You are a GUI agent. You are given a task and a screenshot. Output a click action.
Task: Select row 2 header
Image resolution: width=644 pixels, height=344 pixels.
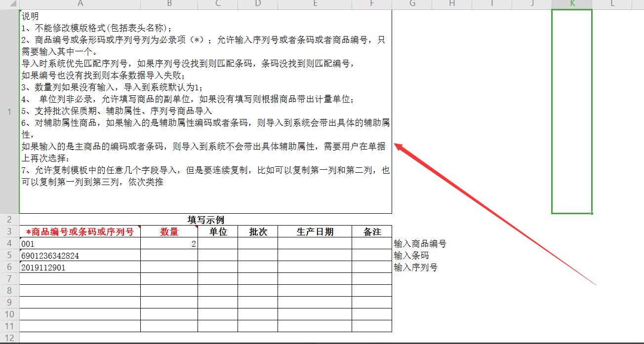(9, 220)
